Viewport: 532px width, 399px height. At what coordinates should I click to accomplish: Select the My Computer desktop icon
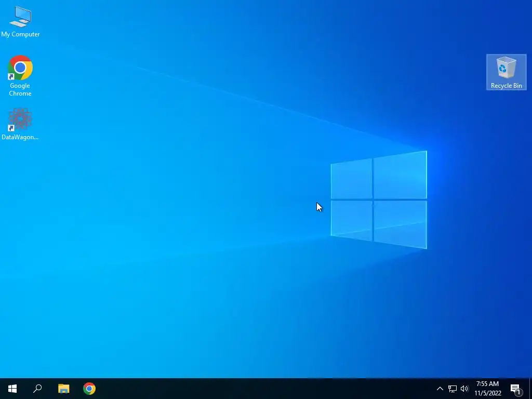click(20, 21)
